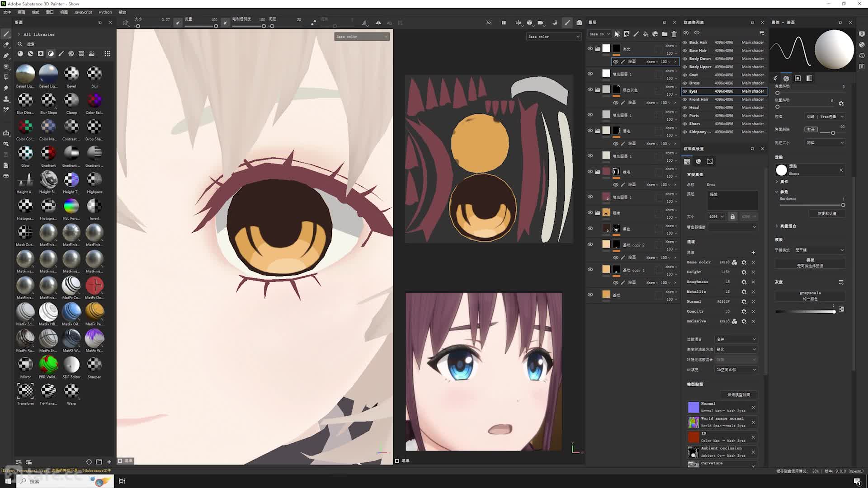Open the fifth menu bar item before JavaScript
The image size is (868, 488).
tap(64, 12)
